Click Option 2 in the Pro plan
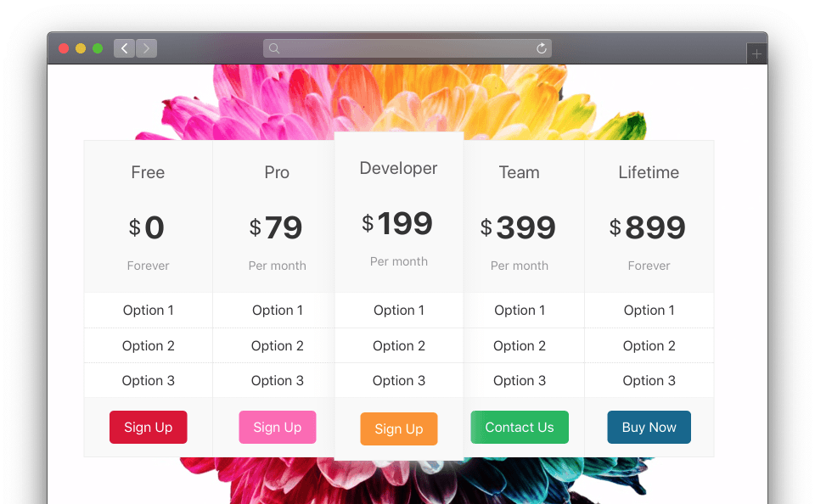Screen dimensions: 815x504 277,346
